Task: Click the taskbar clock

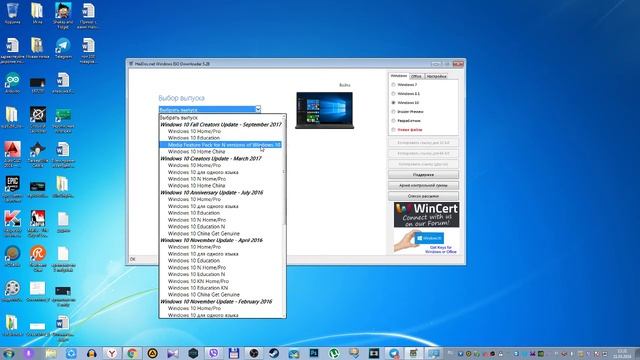Action: tap(622, 353)
